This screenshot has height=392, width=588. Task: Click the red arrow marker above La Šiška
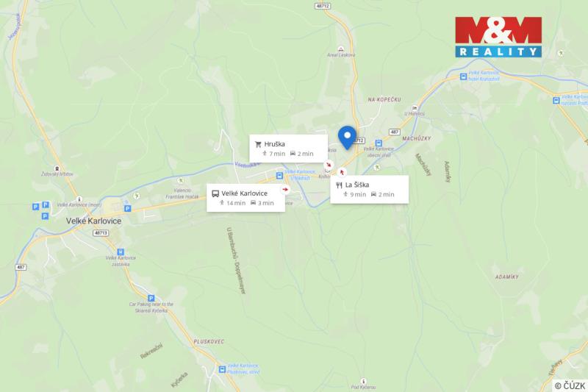click(342, 172)
